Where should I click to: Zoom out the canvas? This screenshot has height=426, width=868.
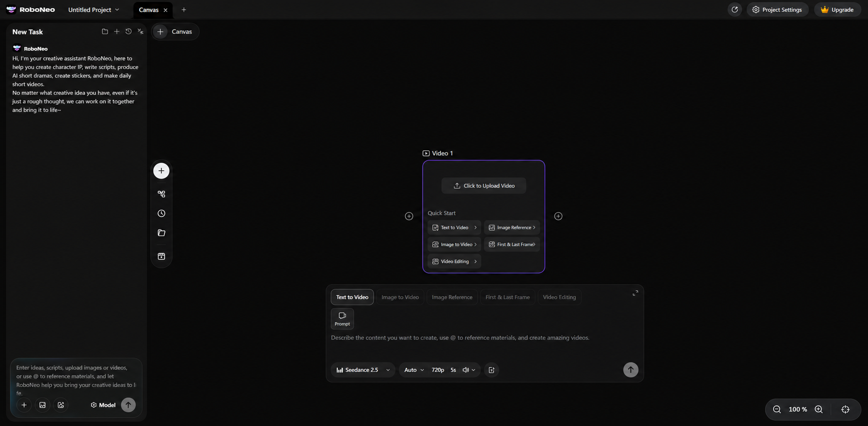click(777, 410)
